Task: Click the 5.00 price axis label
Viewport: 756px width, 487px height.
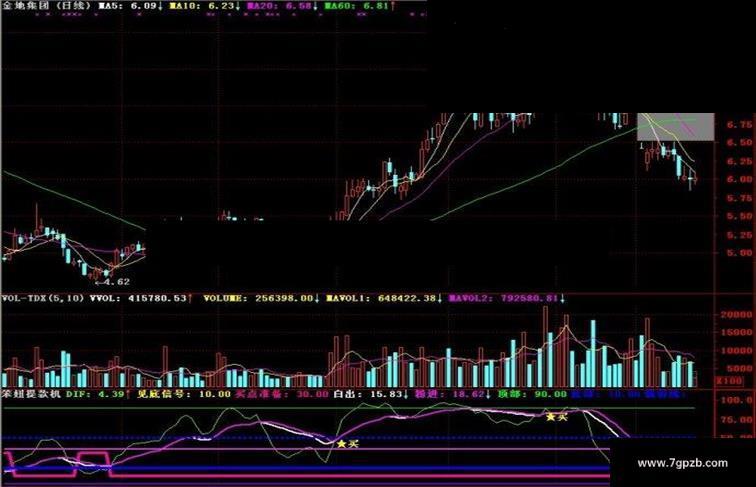Action: [x=739, y=253]
